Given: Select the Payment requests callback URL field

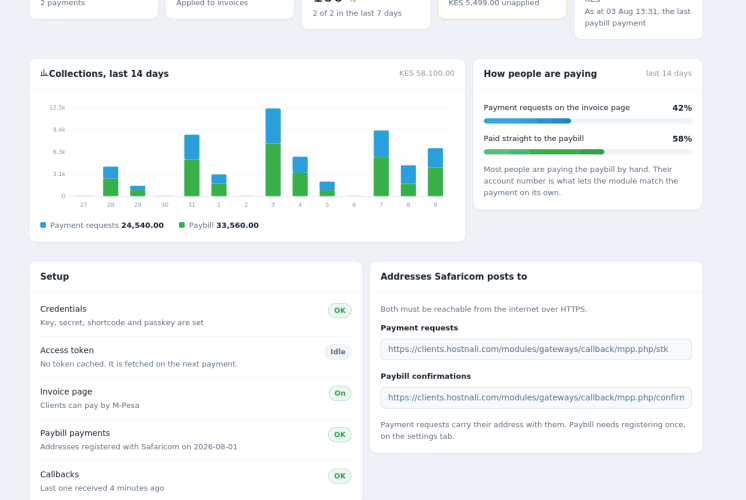Looking at the screenshot, I should [536, 349].
